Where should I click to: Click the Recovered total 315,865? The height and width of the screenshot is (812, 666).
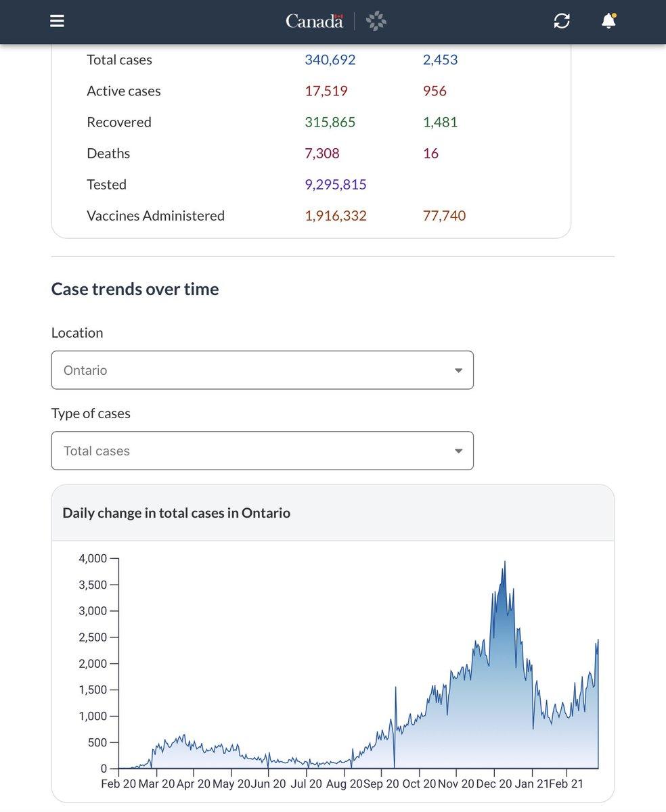coord(330,122)
